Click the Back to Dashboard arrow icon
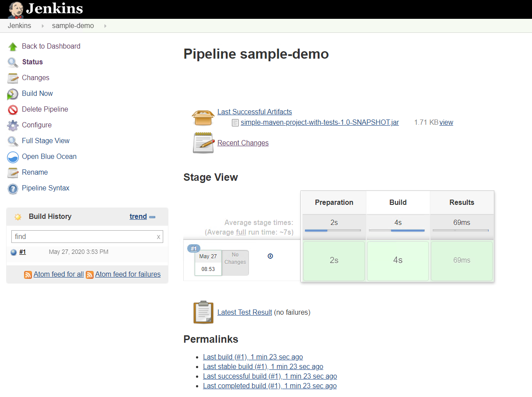Image resolution: width=532 pixels, height=397 pixels. [13, 46]
